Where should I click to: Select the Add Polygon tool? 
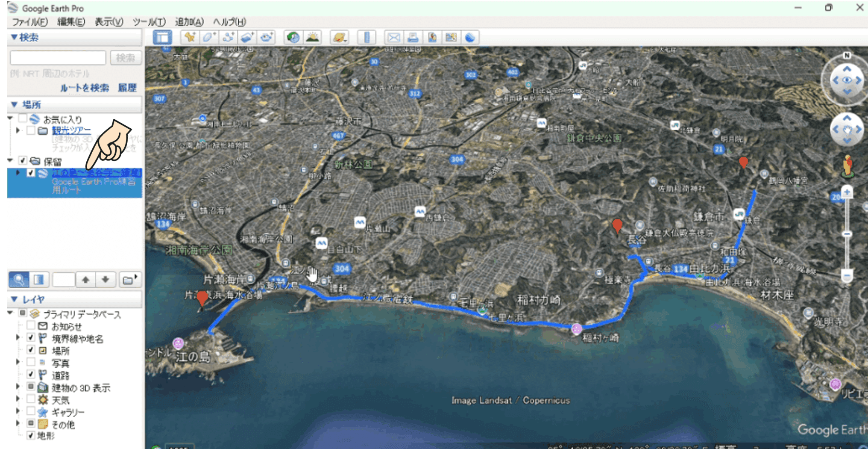[208, 38]
